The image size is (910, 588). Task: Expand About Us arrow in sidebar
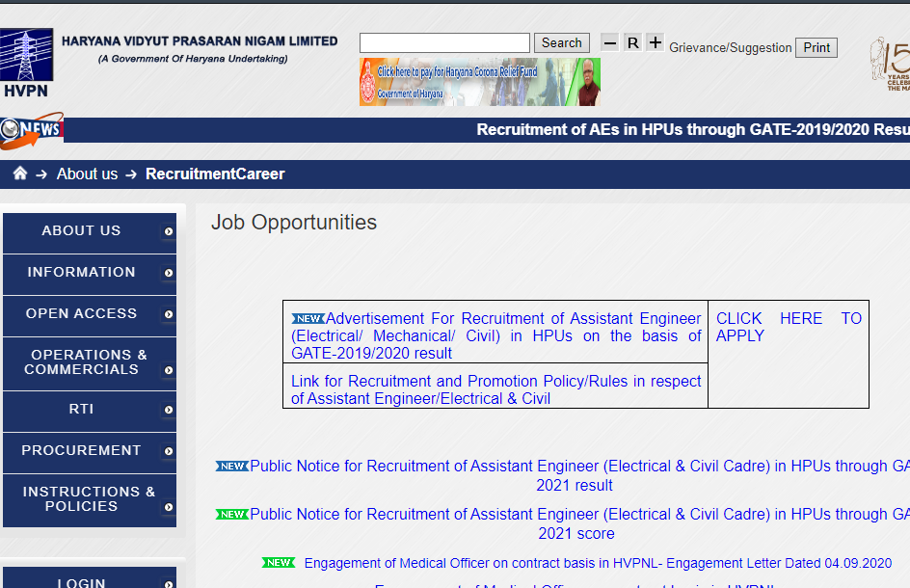click(x=169, y=231)
